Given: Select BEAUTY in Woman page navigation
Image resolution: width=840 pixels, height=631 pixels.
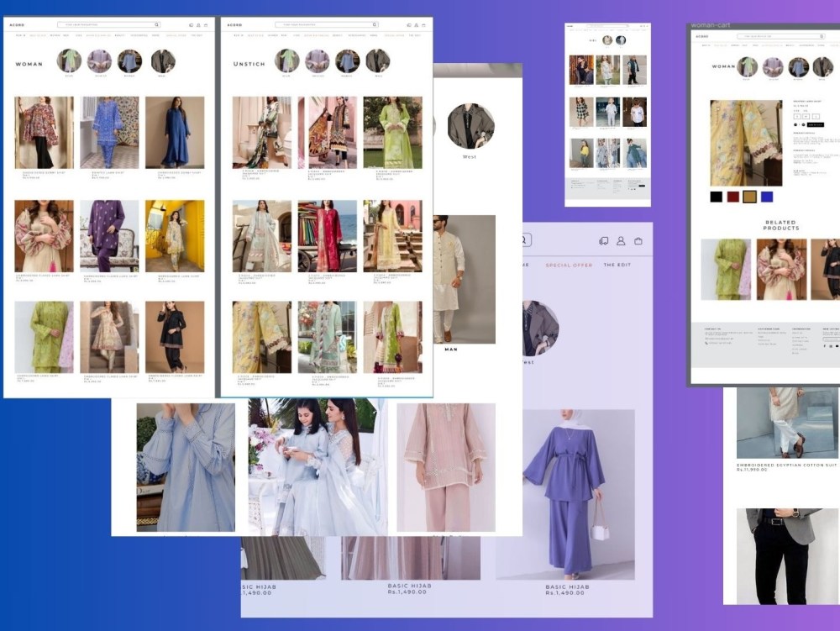Looking at the screenshot, I should coord(120,35).
